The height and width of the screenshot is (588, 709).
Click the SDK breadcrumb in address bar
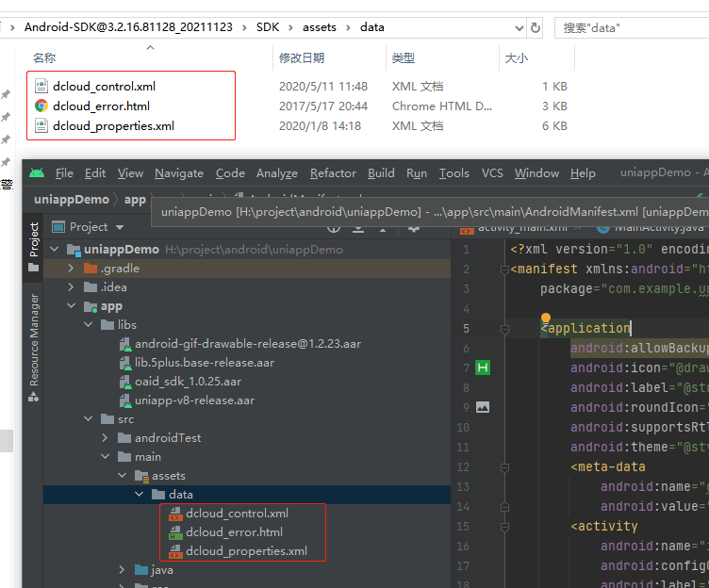pyautogui.click(x=268, y=27)
